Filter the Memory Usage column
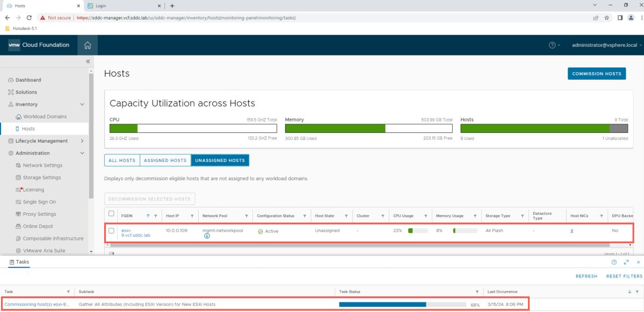The height and width of the screenshot is (312, 644). 475,216
